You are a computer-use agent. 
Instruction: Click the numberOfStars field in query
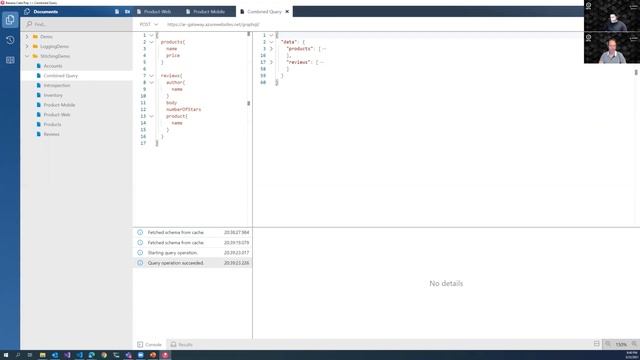click(184, 109)
